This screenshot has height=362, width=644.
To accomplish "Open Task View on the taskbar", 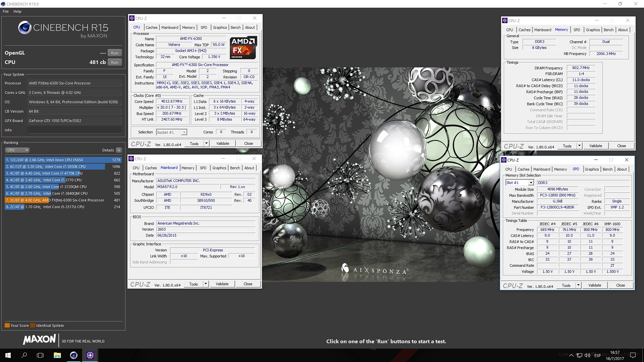I will (x=40, y=355).
